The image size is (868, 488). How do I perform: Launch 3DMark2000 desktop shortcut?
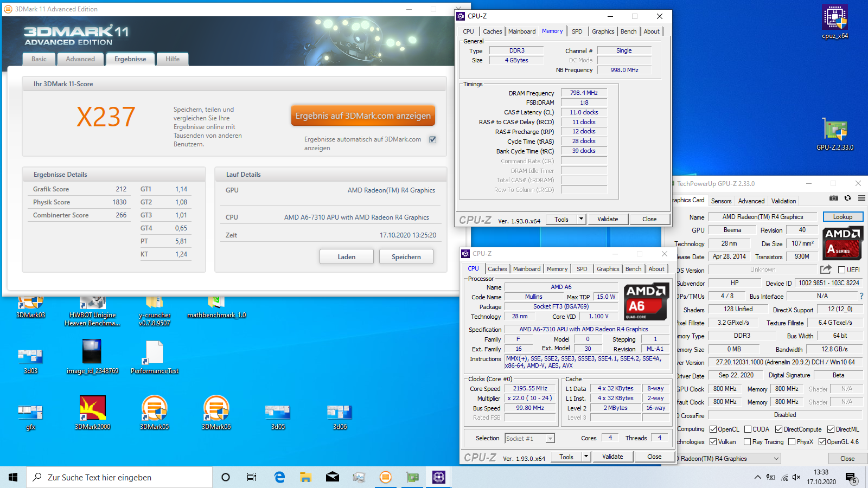coord(93,412)
